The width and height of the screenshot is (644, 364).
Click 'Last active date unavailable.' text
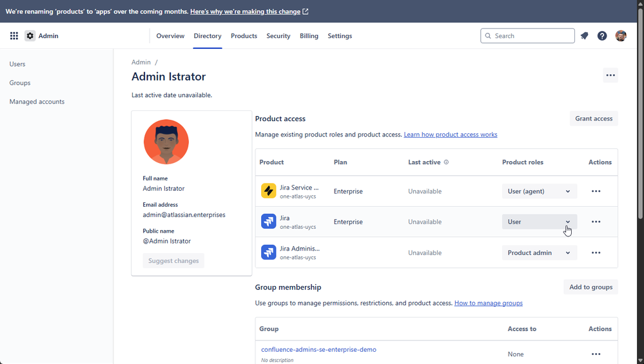click(x=171, y=95)
